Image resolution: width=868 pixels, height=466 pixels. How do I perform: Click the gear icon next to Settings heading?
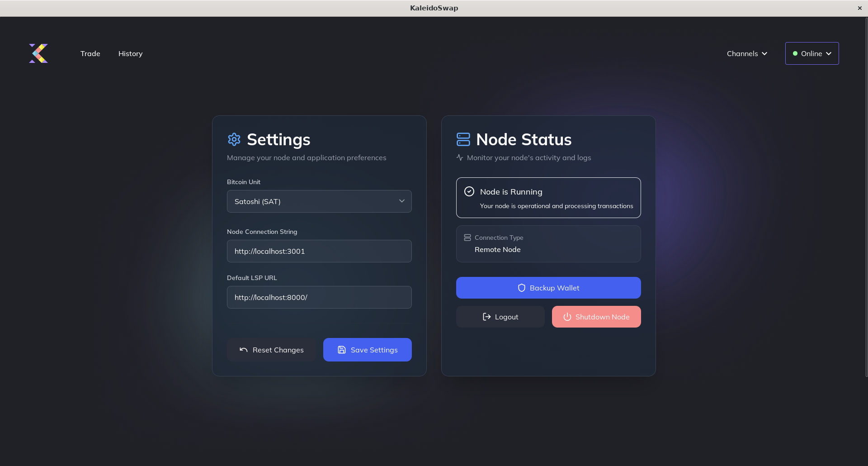point(234,139)
